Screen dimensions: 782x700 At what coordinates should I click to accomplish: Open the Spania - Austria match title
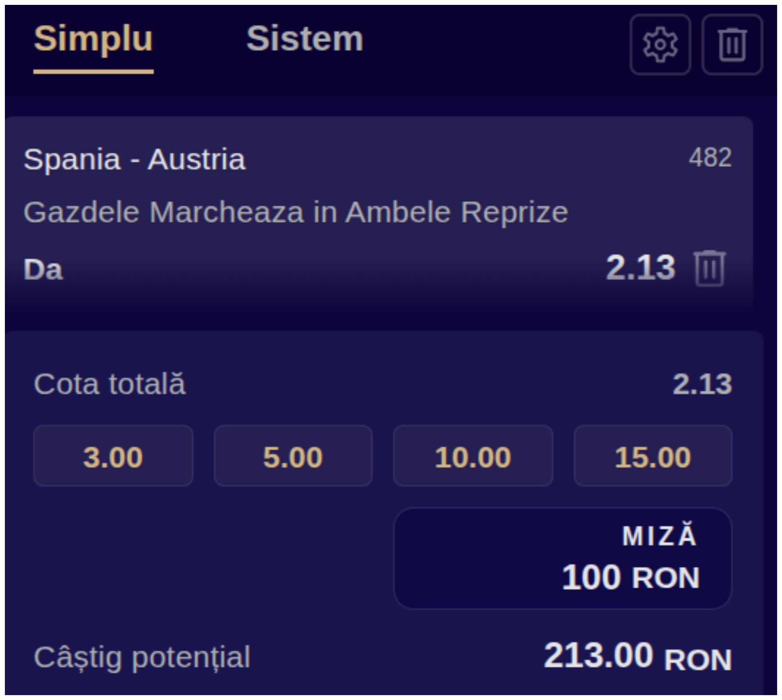coord(134,159)
